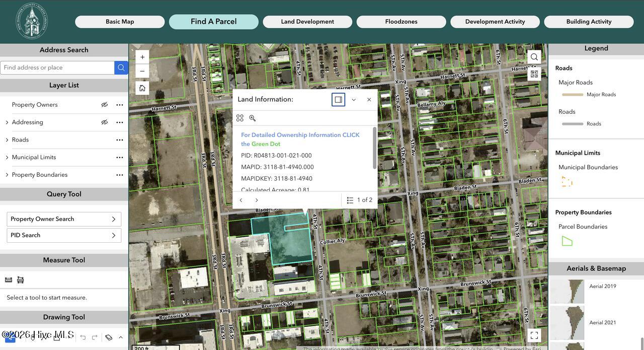Open the Property Owner Search query
Image resolution: width=644 pixels, height=350 pixels.
(x=64, y=219)
